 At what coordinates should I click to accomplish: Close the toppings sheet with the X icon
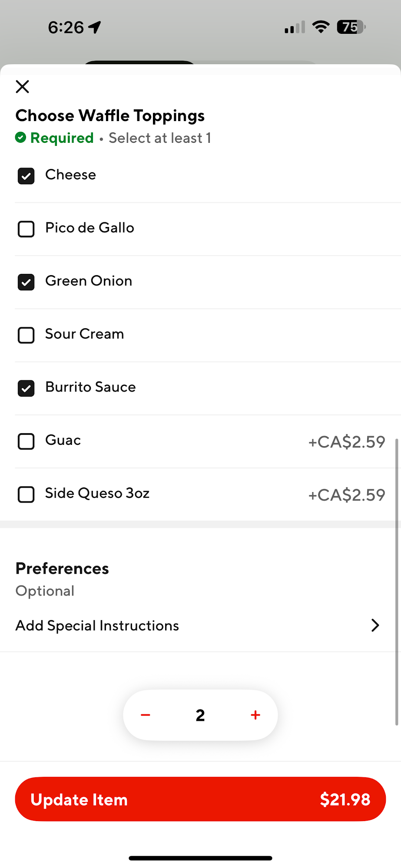(22, 87)
